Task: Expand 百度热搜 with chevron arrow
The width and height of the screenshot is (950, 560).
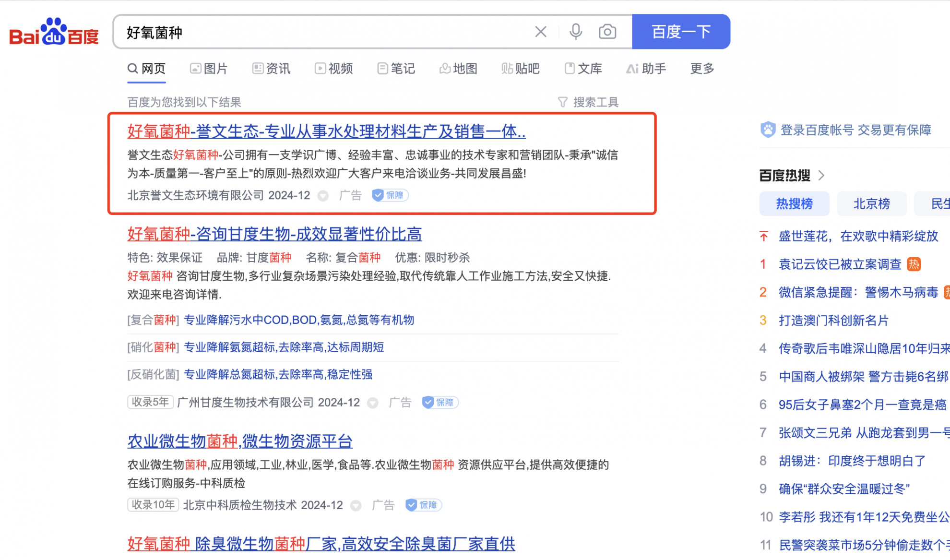Action: click(x=821, y=175)
